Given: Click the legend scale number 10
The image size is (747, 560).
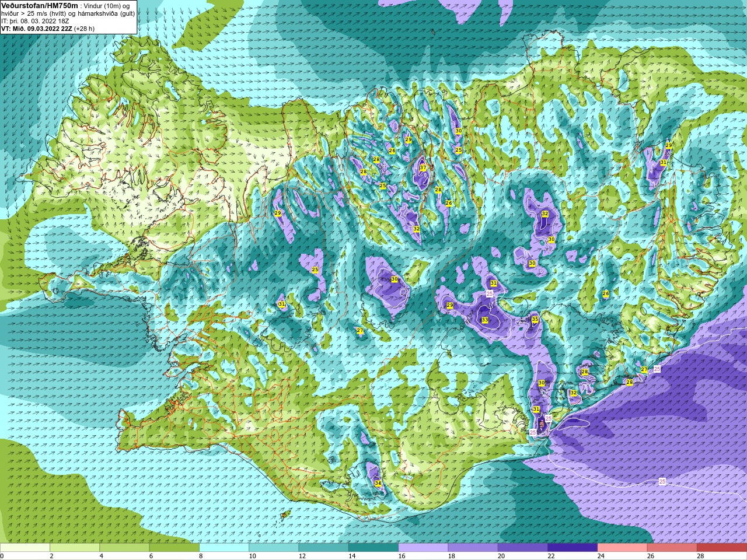Looking at the screenshot, I should coord(252,556).
